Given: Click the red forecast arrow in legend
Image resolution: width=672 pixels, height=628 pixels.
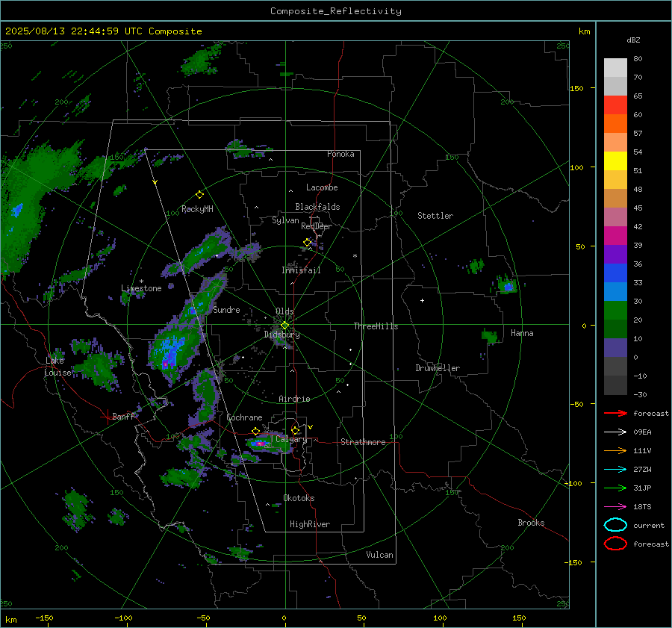Looking at the screenshot, I should pos(615,413).
